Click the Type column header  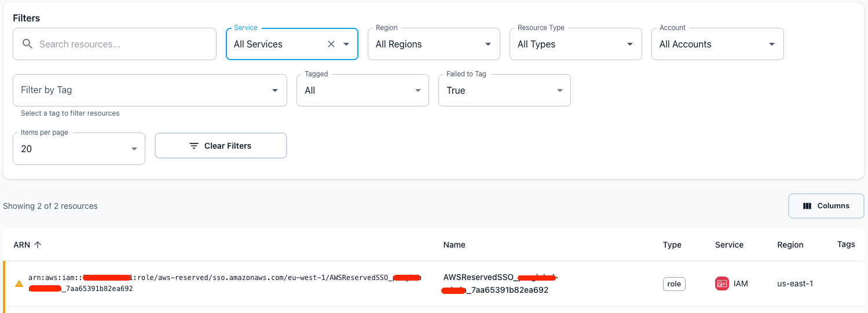tap(672, 245)
